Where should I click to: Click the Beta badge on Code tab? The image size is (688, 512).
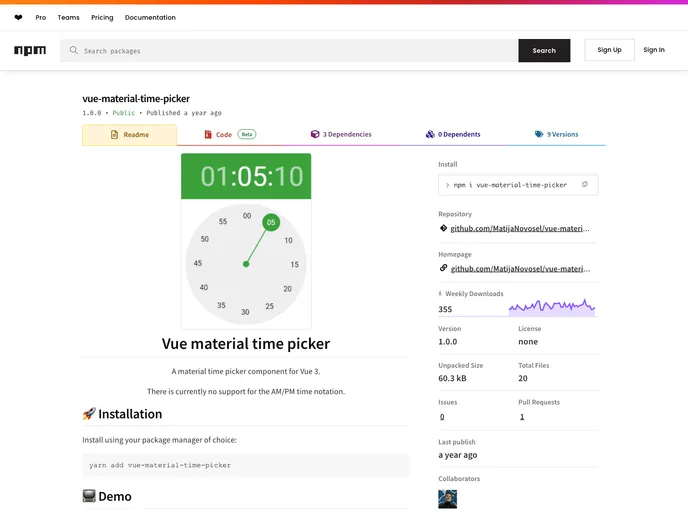247,134
